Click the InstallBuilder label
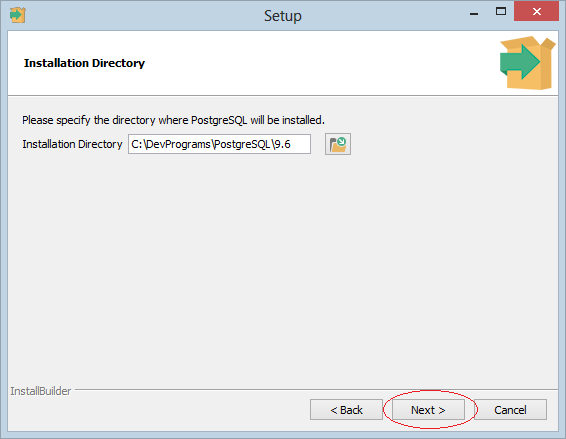566x439 pixels. (40, 391)
